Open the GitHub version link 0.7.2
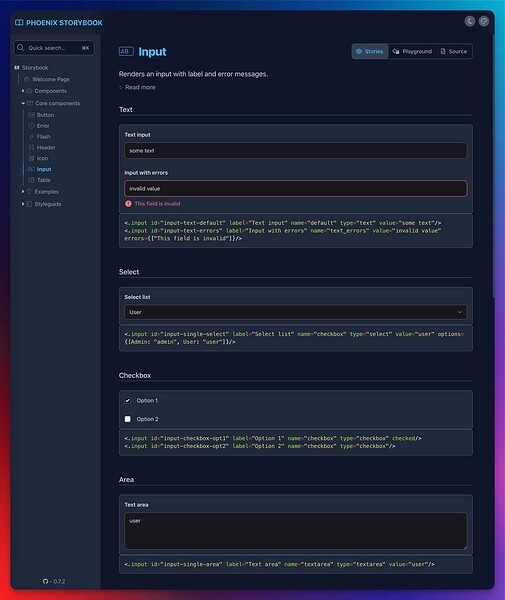Viewport: 505px width, 600px height. tap(54, 581)
